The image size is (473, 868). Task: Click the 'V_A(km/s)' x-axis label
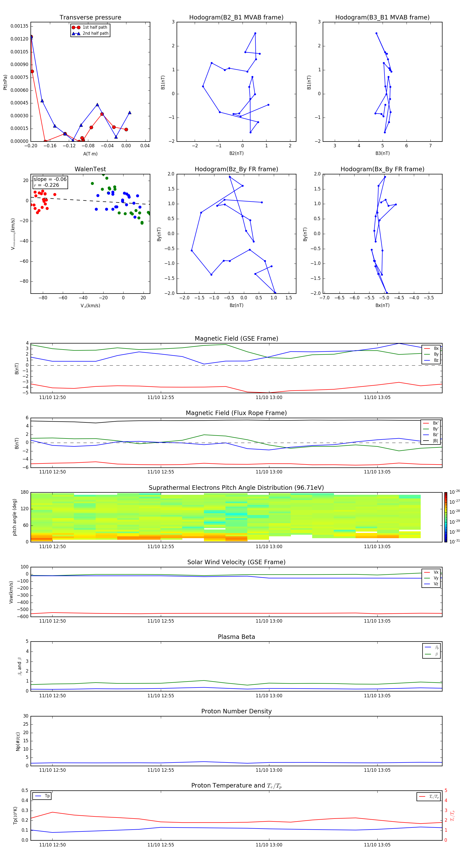pyautogui.click(x=90, y=306)
